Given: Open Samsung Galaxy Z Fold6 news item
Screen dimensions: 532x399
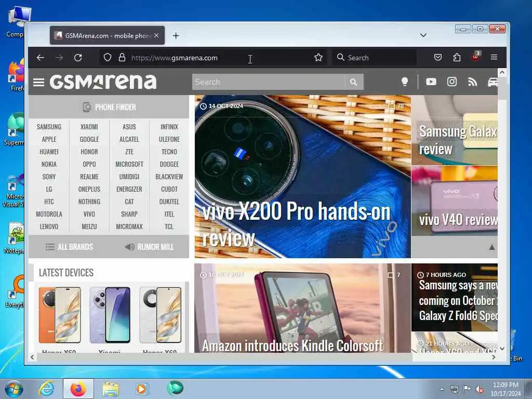Looking at the screenshot, I should point(455,298).
